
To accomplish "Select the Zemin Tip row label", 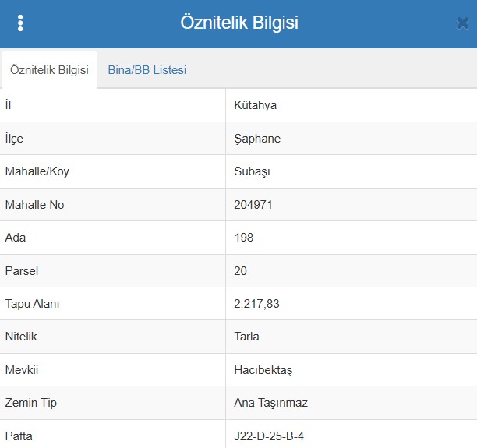I will (x=30, y=403).
